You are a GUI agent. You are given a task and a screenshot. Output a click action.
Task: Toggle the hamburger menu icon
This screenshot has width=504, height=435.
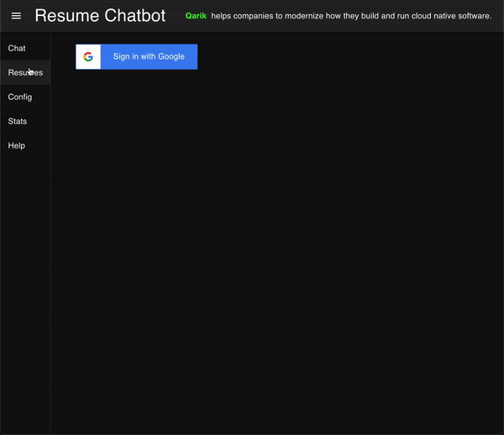[16, 16]
